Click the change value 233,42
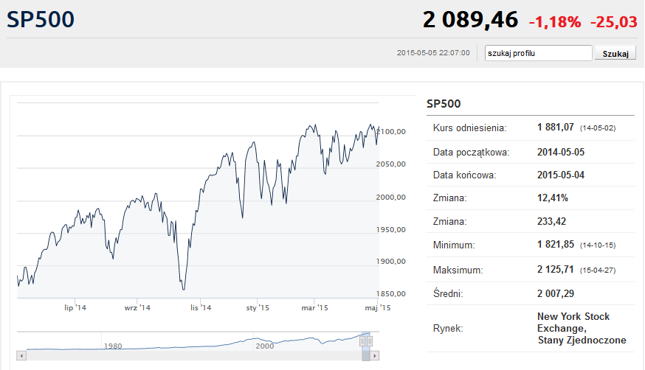This screenshot has height=370, width=645. pyautogui.click(x=552, y=221)
